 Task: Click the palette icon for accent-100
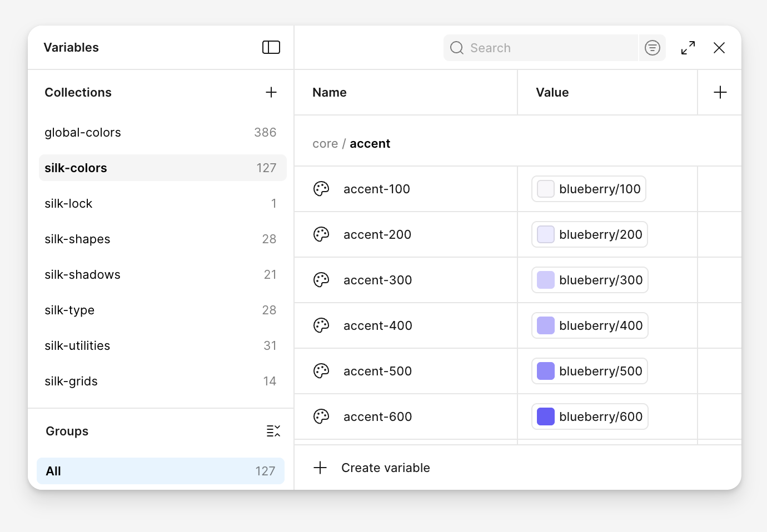tap(321, 189)
